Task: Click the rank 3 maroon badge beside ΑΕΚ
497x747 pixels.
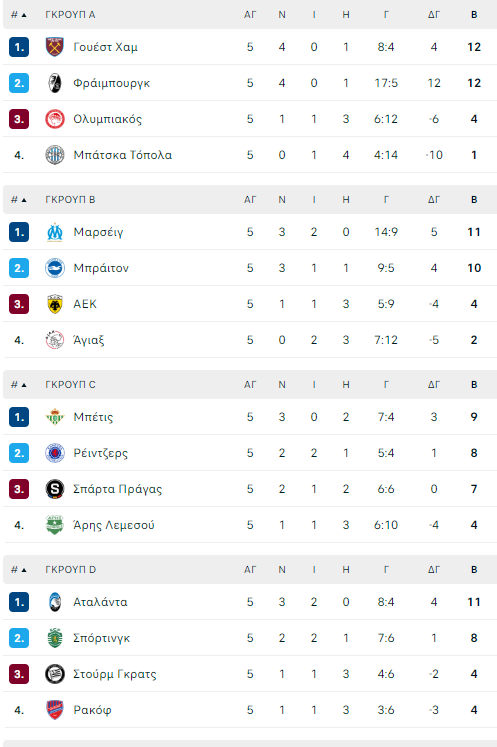Action: pyautogui.click(x=19, y=304)
